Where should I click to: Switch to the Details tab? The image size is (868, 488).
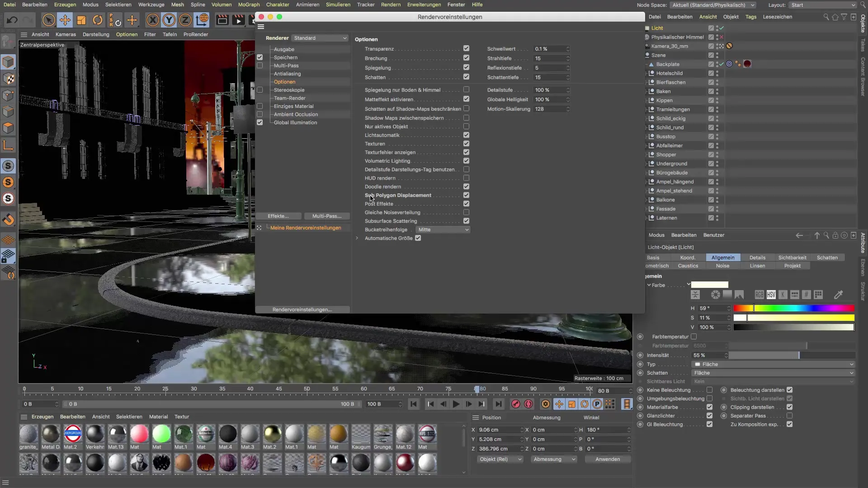click(757, 258)
